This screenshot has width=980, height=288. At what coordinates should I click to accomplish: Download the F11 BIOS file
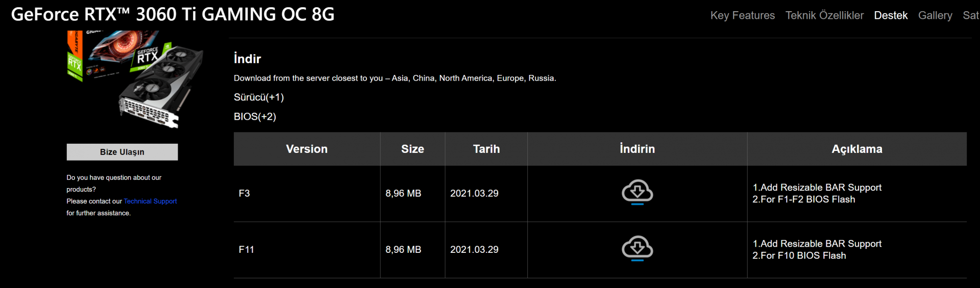637,248
